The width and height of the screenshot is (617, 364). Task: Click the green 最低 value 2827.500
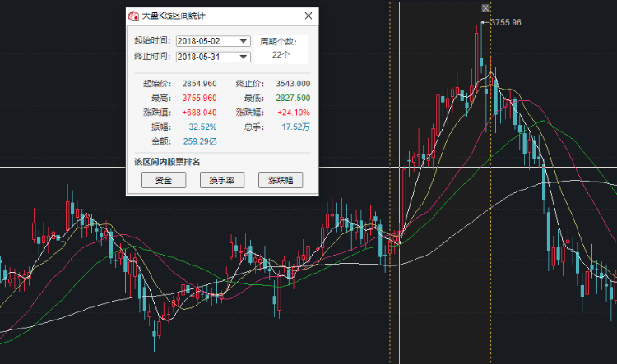click(x=293, y=98)
